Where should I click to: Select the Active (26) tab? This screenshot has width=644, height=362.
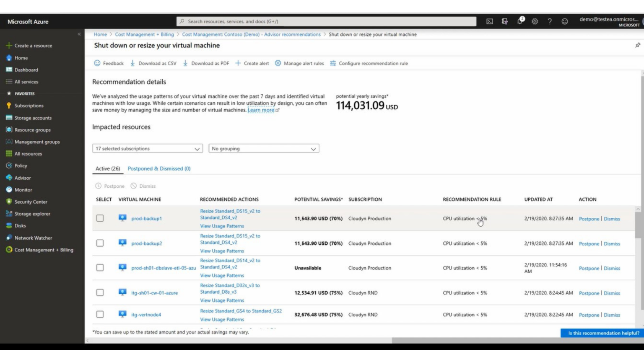coord(107,168)
